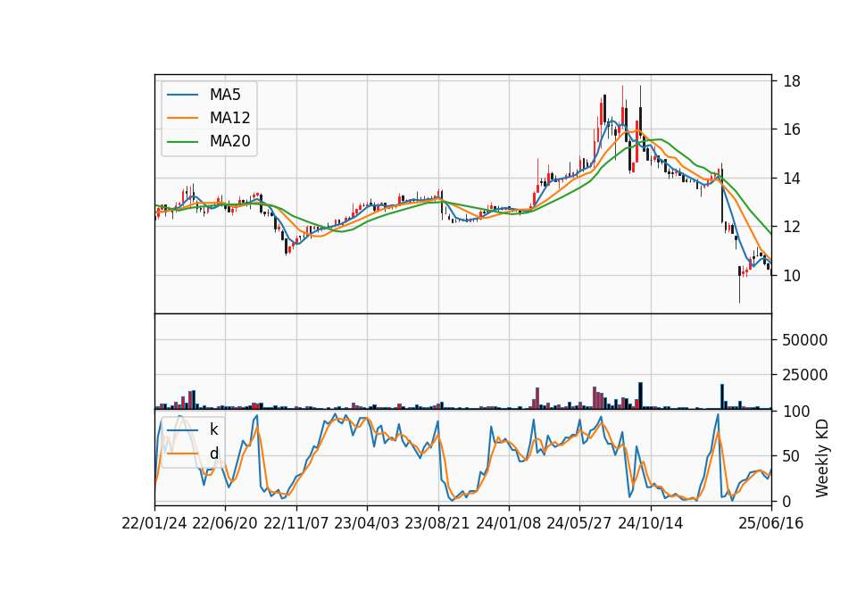This screenshot has width=857, height=616.
Task: Click the price axis value 12
Action: point(792,227)
